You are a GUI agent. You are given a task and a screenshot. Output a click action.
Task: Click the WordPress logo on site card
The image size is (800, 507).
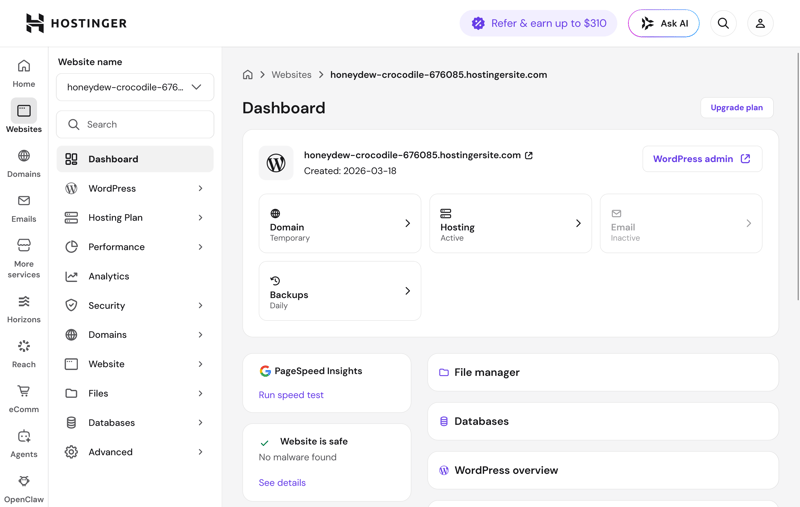276,163
